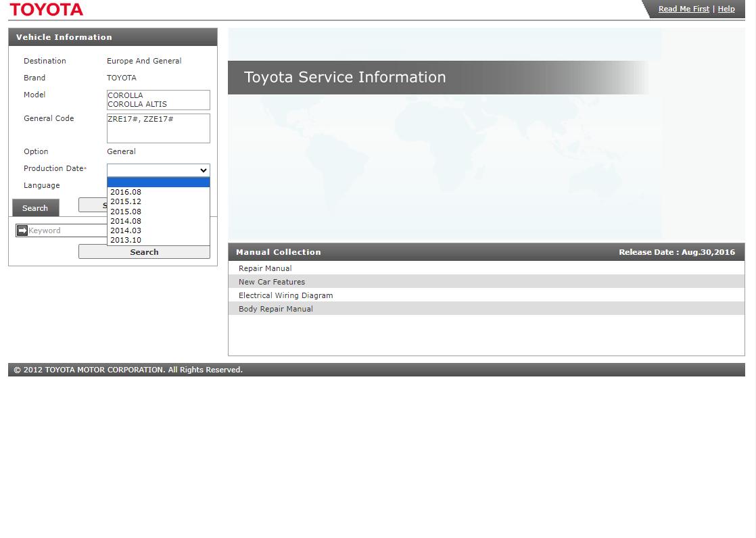This screenshot has height=538, width=756.
Task: Click the copyright footer text
Action: pos(128,370)
